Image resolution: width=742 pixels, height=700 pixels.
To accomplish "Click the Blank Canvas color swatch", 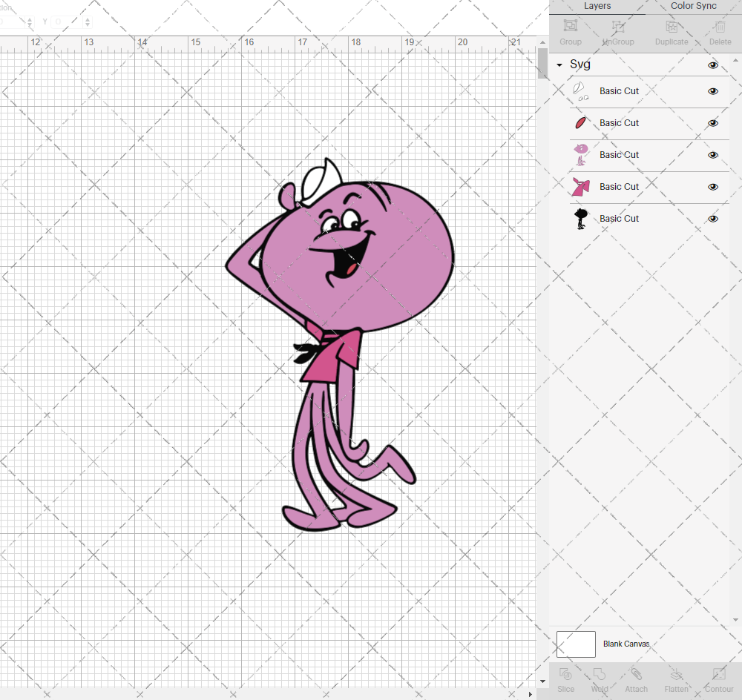I will (x=576, y=644).
